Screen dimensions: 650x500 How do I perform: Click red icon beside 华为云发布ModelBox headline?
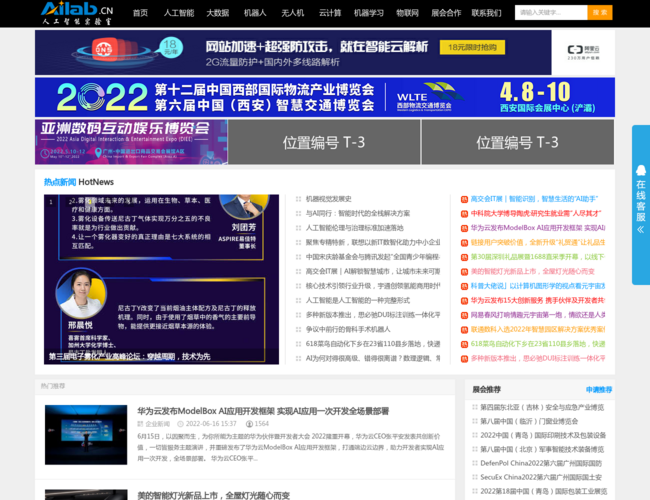(x=464, y=228)
